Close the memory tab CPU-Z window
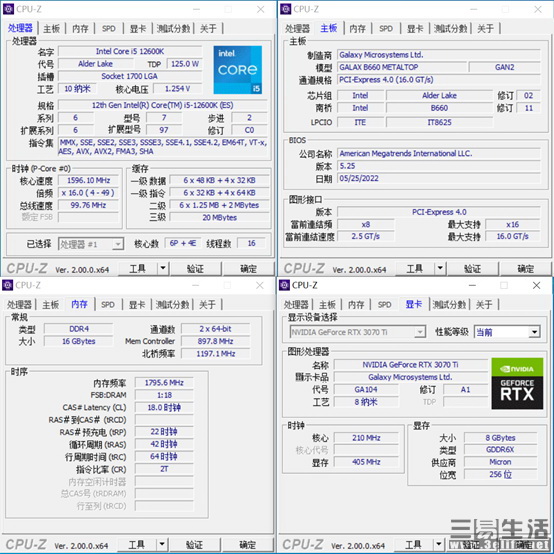This screenshot has width=554, height=554. (x=260, y=285)
